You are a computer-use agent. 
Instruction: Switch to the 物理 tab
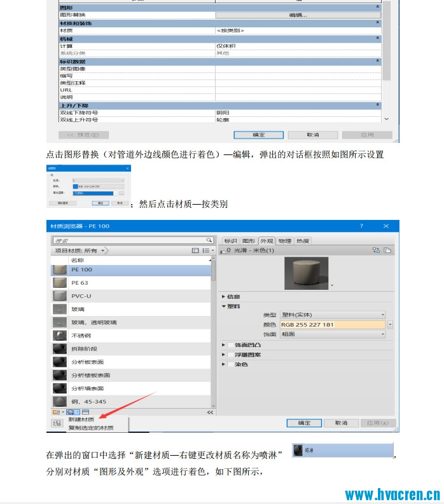click(285, 241)
